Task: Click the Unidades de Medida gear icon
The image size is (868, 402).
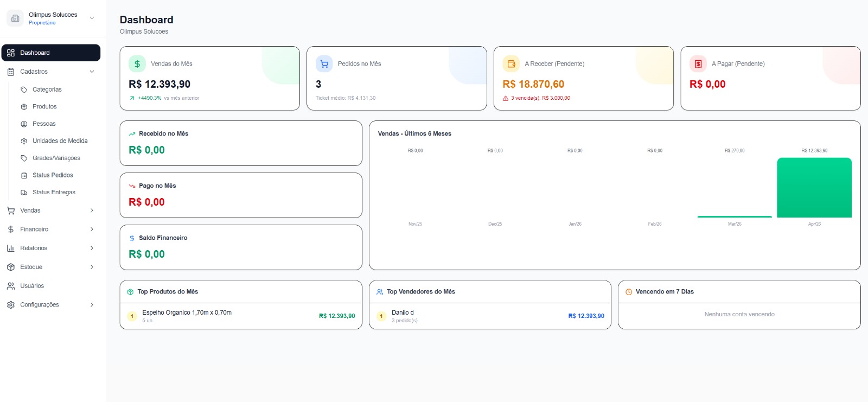Action: (x=24, y=141)
